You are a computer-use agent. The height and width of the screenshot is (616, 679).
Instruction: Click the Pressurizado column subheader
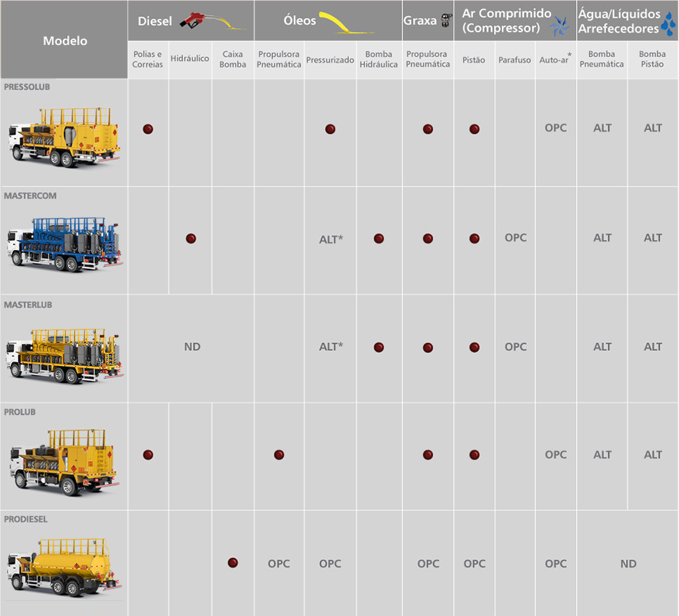coord(330,60)
